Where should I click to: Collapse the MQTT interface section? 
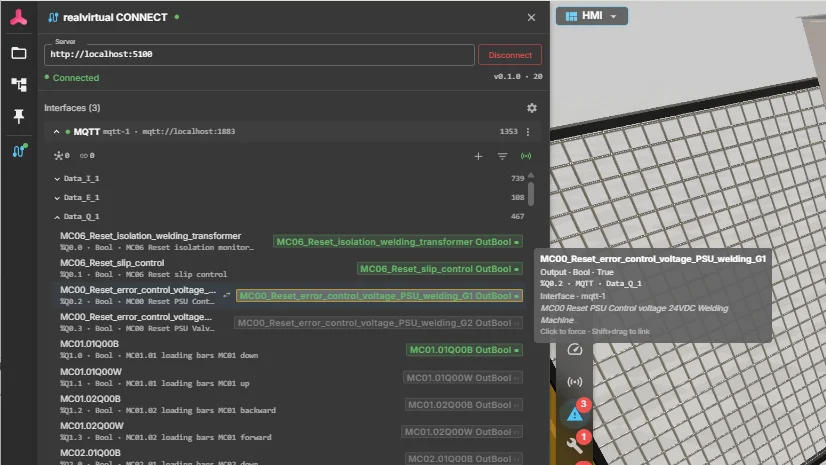coord(56,132)
